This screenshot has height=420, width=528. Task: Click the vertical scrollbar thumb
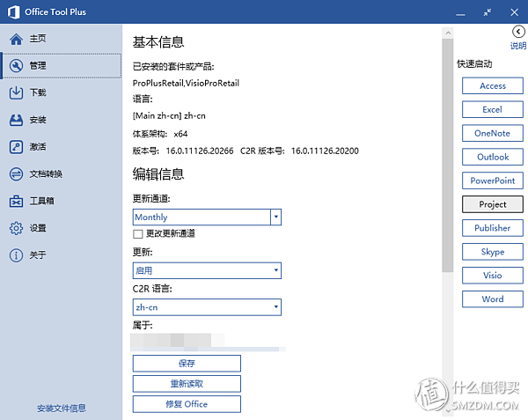pos(448,155)
